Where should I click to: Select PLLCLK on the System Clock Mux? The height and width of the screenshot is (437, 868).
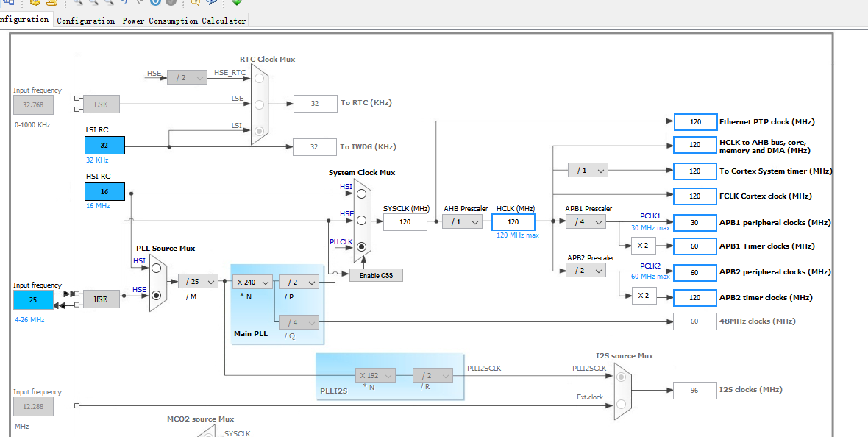[361, 246]
